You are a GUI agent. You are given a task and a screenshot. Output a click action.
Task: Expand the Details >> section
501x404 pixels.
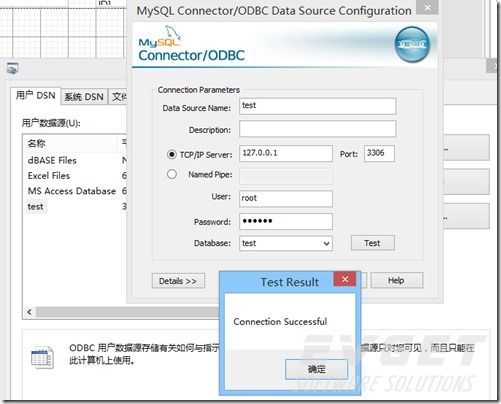tap(178, 281)
